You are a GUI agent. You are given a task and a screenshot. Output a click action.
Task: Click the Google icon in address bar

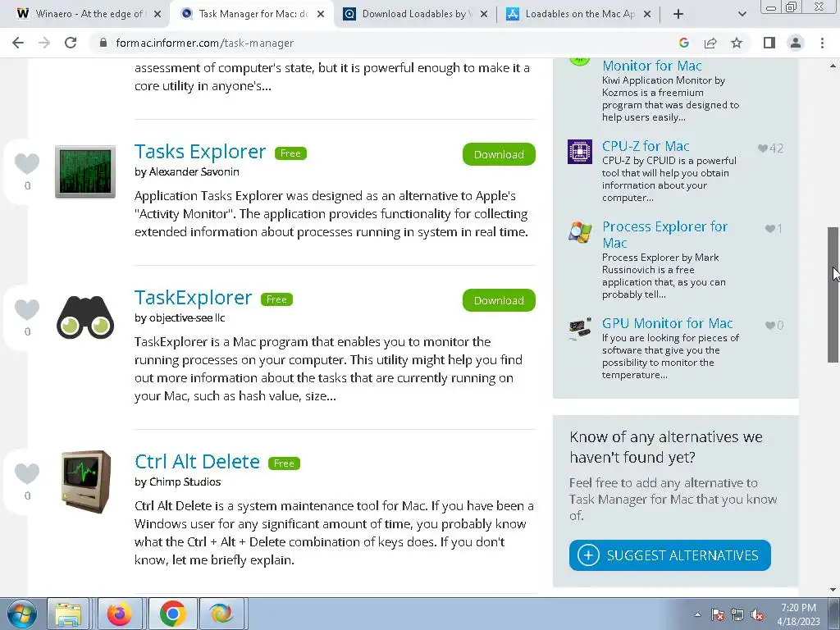point(683,43)
